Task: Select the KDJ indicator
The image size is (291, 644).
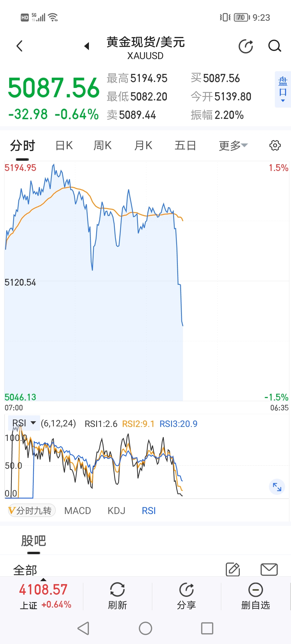Action: click(x=116, y=511)
